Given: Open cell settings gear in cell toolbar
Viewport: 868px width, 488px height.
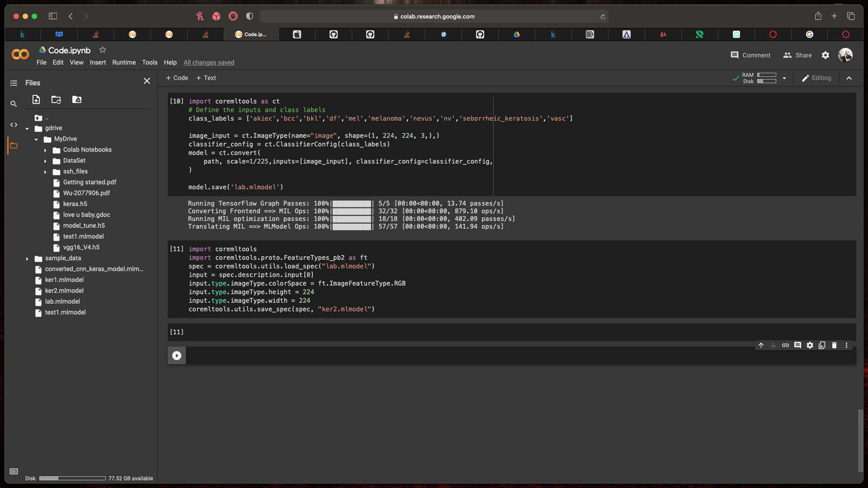Looking at the screenshot, I should [810, 345].
